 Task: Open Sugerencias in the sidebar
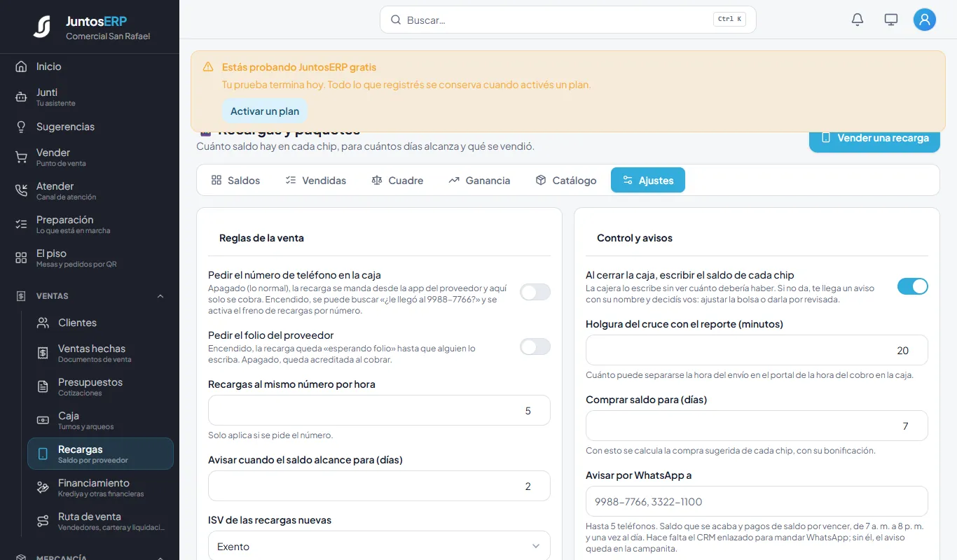(x=90, y=127)
